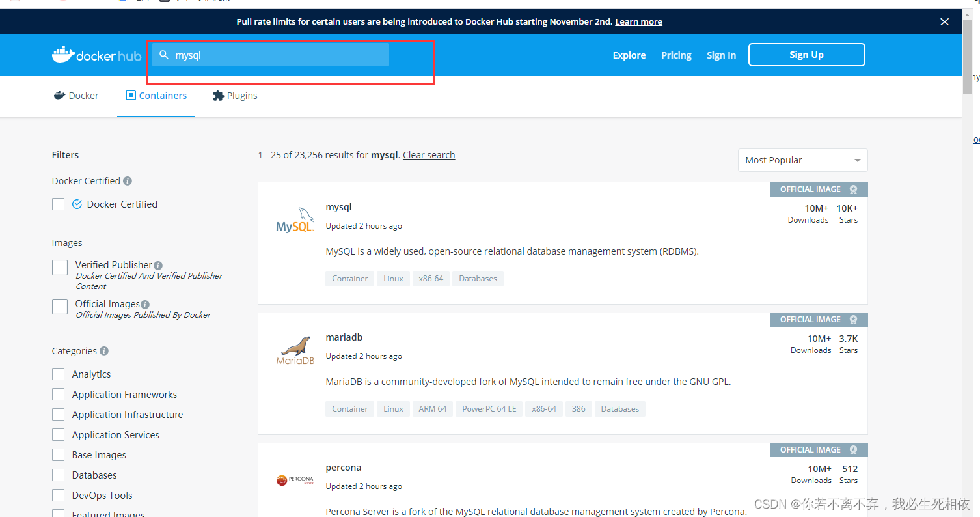
Task: Check the Application Frameworks category
Action: coord(59,394)
